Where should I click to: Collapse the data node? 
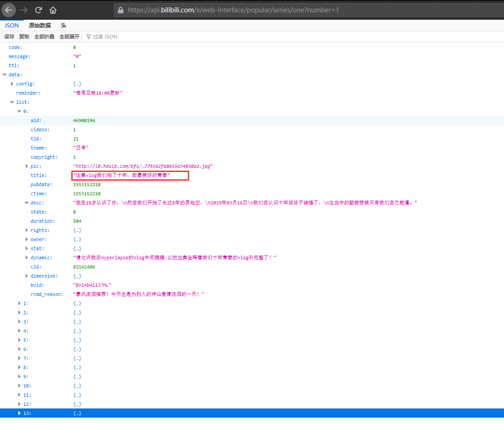(x=5, y=75)
